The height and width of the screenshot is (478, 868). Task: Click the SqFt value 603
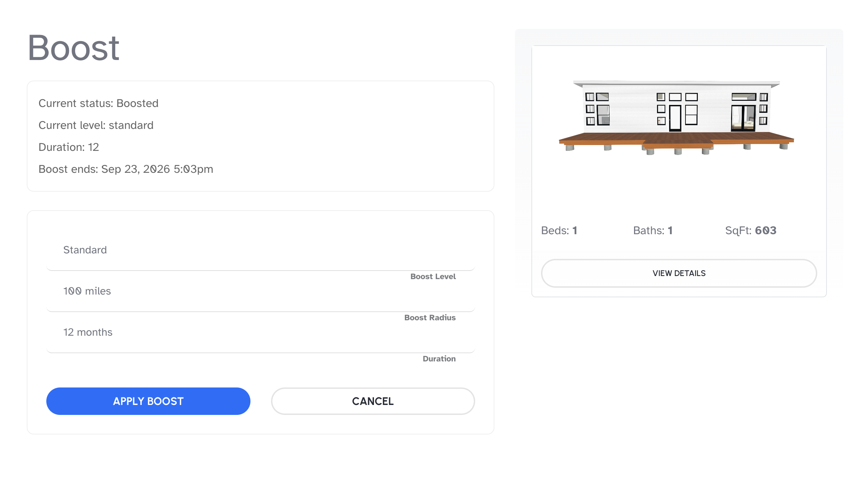pos(765,230)
